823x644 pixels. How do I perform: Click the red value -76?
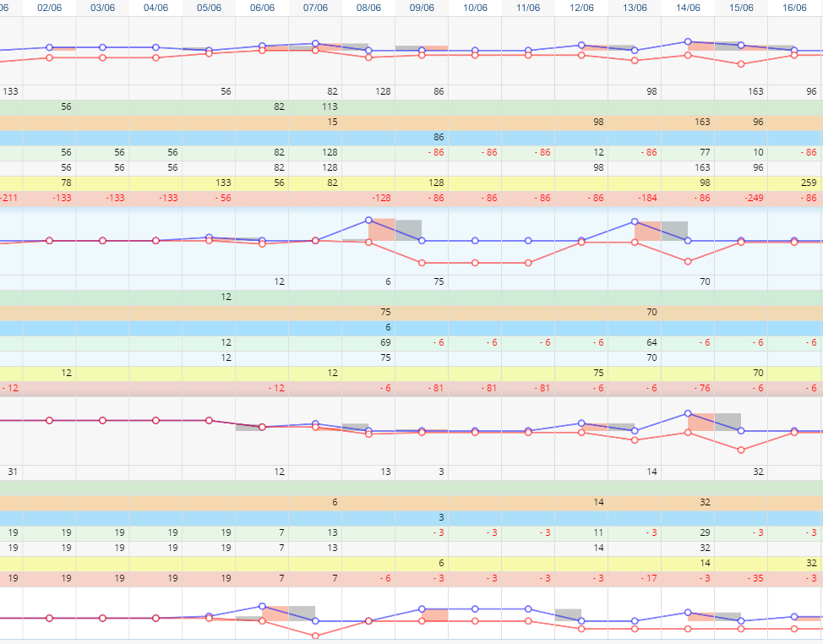point(701,388)
